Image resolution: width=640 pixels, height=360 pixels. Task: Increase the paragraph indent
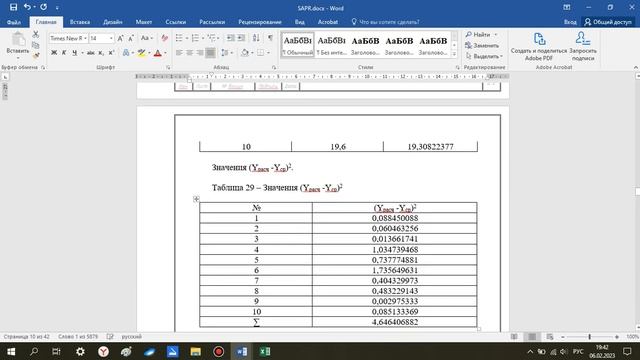click(x=241, y=38)
